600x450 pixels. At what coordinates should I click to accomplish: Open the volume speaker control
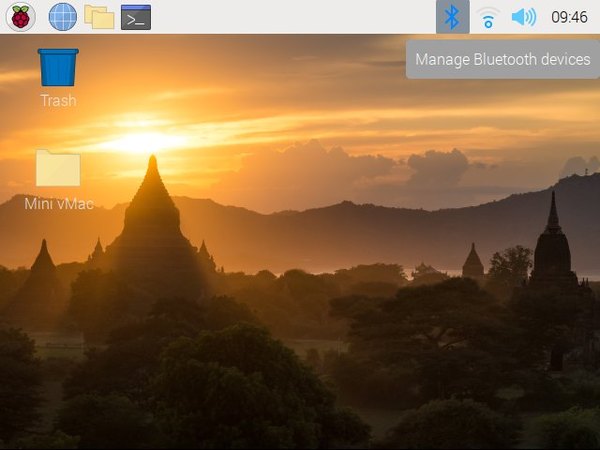tap(524, 17)
